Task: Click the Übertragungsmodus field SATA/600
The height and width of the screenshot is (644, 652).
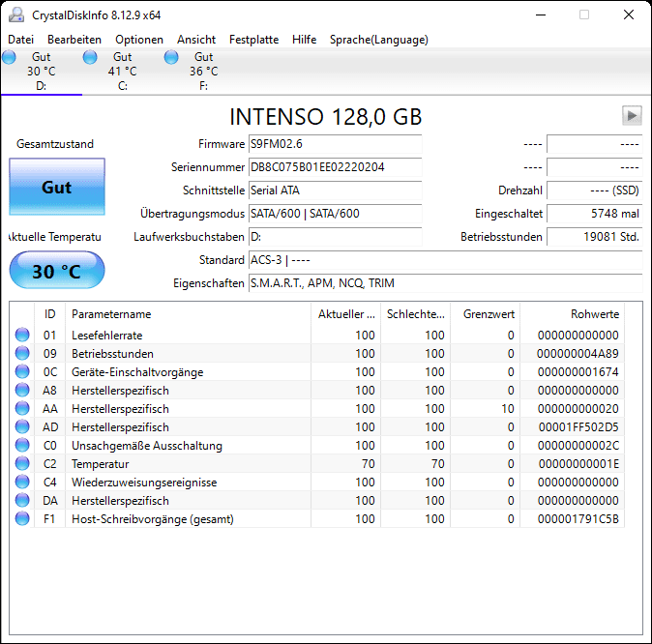Action: point(335,214)
